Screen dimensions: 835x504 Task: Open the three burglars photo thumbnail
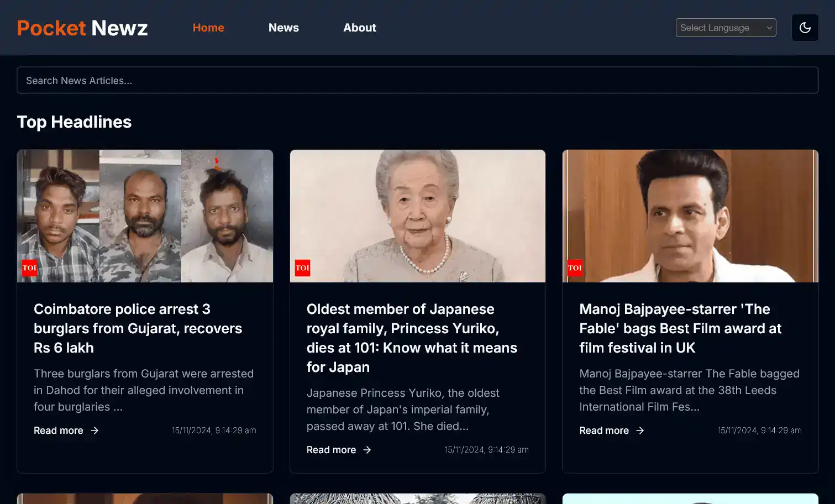coord(145,216)
